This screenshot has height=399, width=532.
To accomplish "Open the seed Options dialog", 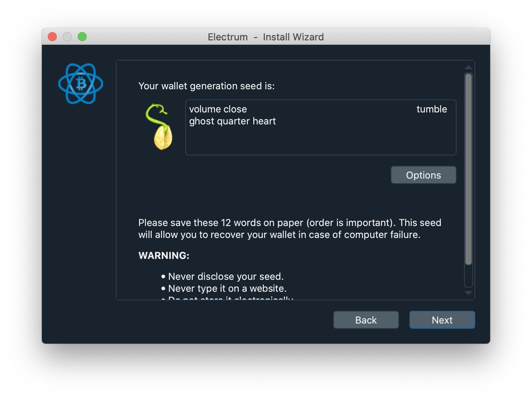I will pyautogui.click(x=423, y=175).
